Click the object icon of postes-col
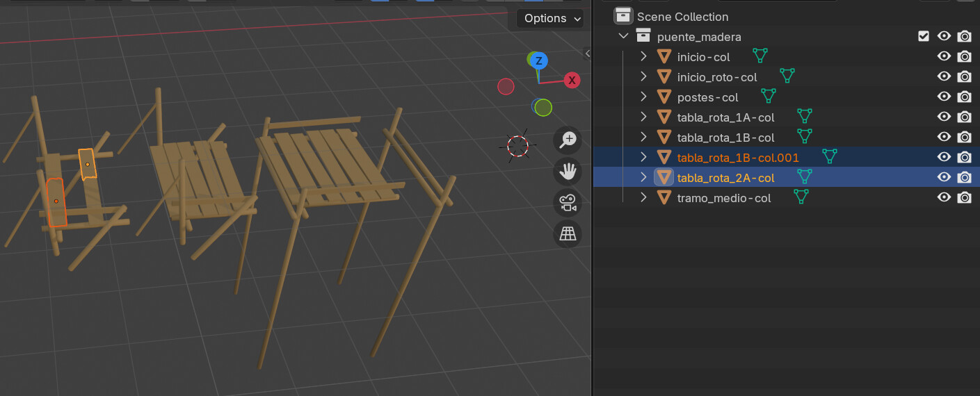The height and width of the screenshot is (396, 980). pos(664,97)
